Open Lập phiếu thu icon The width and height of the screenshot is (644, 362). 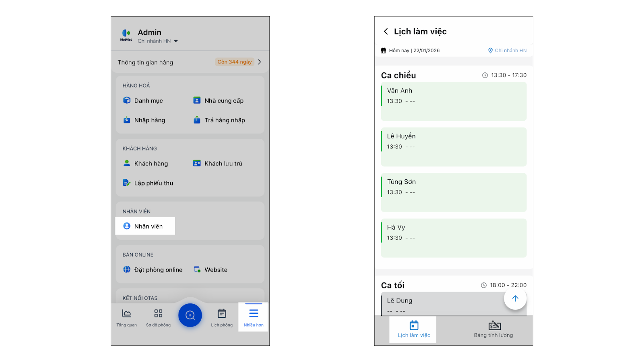click(x=127, y=183)
